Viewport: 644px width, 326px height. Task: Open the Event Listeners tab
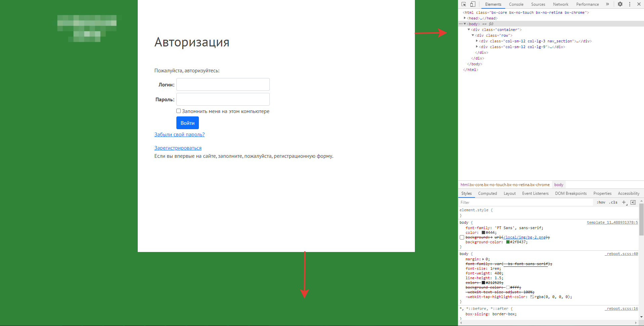coord(535,193)
